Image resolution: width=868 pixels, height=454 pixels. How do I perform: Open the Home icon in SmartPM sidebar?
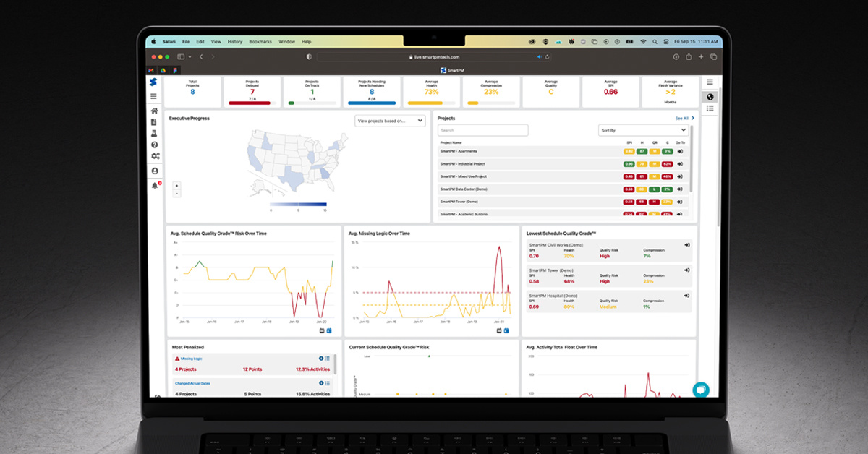point(155,111)
